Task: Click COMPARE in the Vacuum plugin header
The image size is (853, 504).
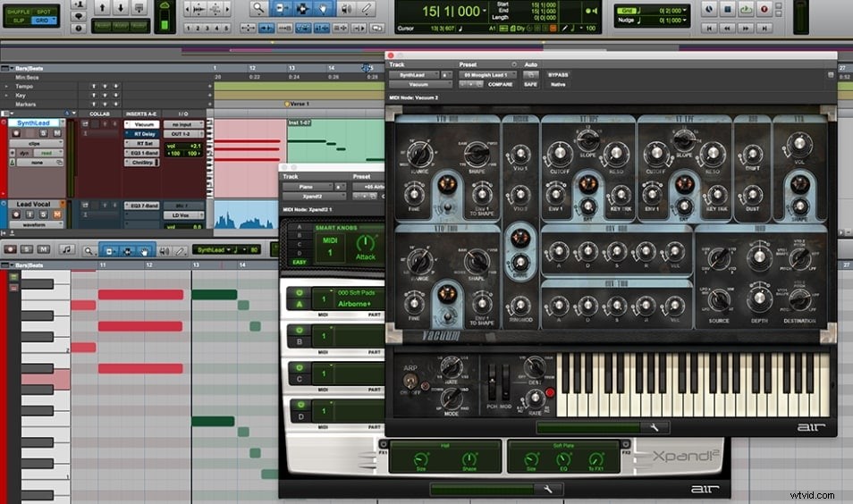Action: pos(501,84)
